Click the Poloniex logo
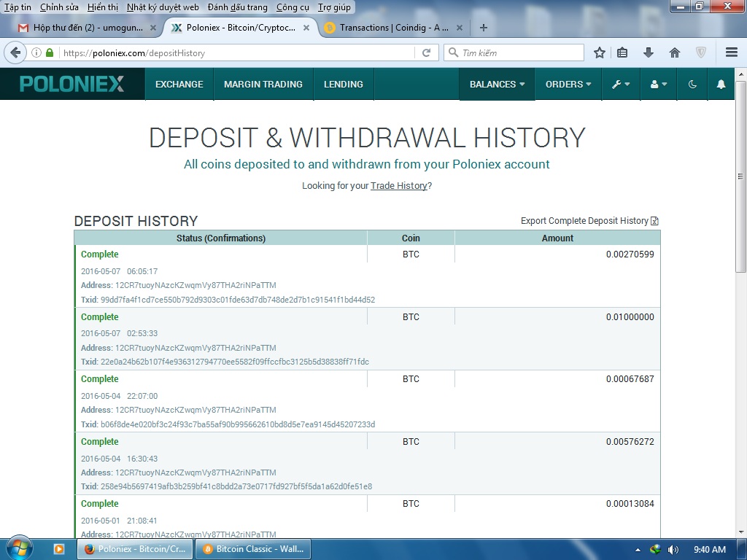 pyautogui.click(x=72, y=84)
